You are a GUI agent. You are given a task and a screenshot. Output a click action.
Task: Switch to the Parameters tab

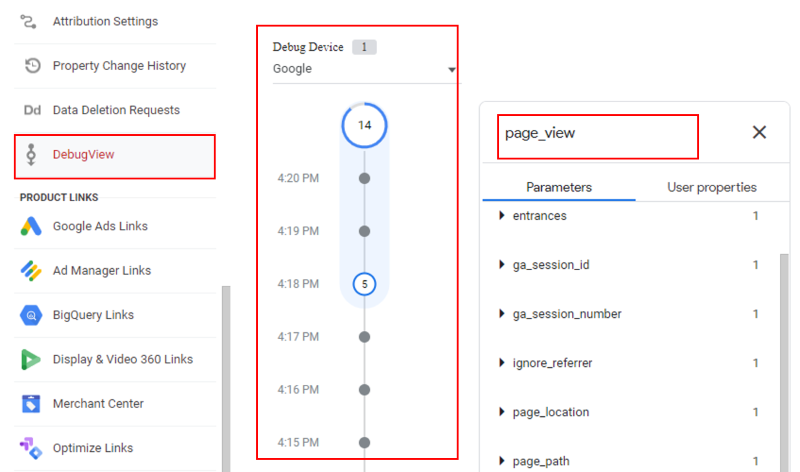tap(559, 187)
